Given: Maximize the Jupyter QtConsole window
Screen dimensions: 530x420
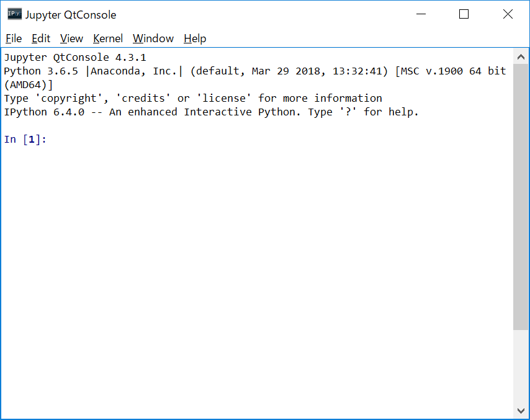Looking at the screenshot, I should 464,14.
